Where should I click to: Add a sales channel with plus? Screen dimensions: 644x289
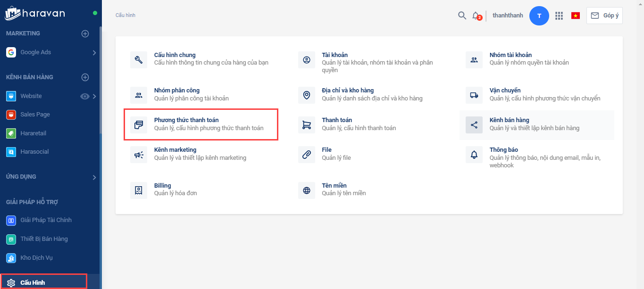click(x=85, y=77)
